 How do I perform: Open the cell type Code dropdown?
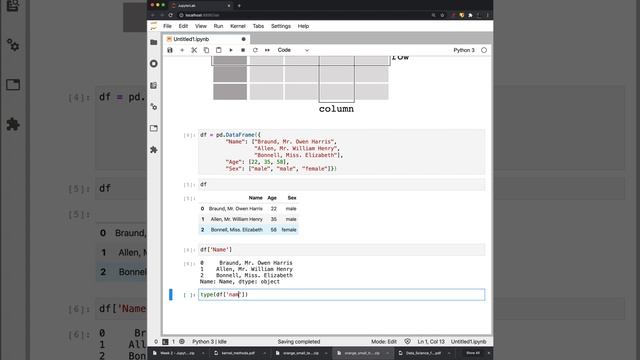coord(293,50)
